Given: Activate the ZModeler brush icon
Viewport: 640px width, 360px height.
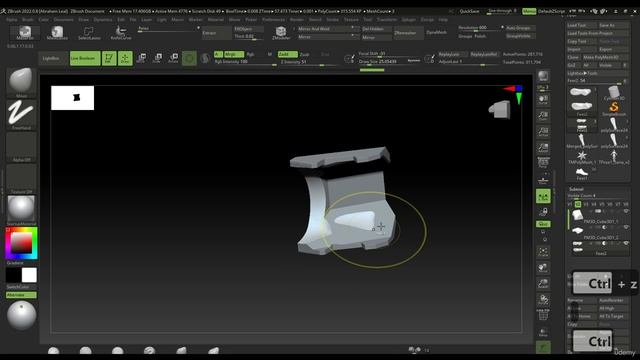Looking at the screenshot, I should point(281,33).
